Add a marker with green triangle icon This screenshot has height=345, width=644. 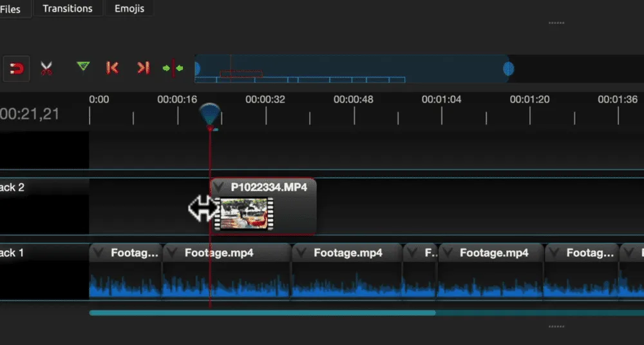(82, 66)
